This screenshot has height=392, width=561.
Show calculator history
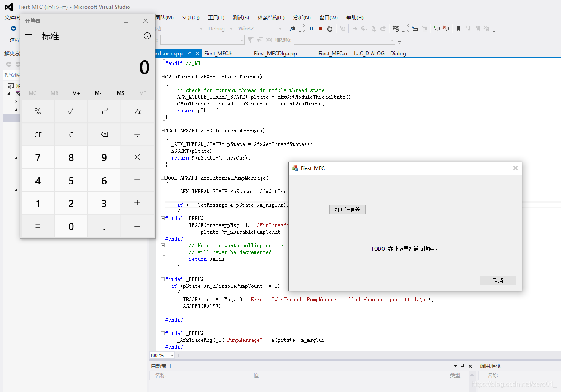[x=147, y=36]
